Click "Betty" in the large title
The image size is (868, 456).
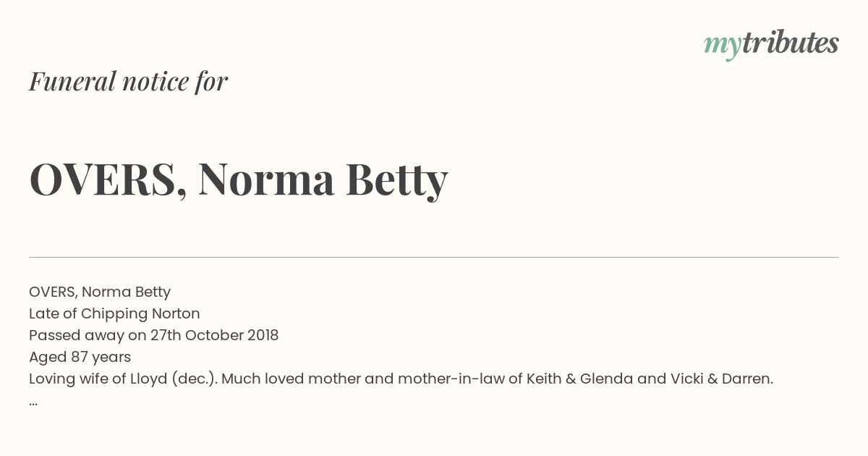point(397,179)
